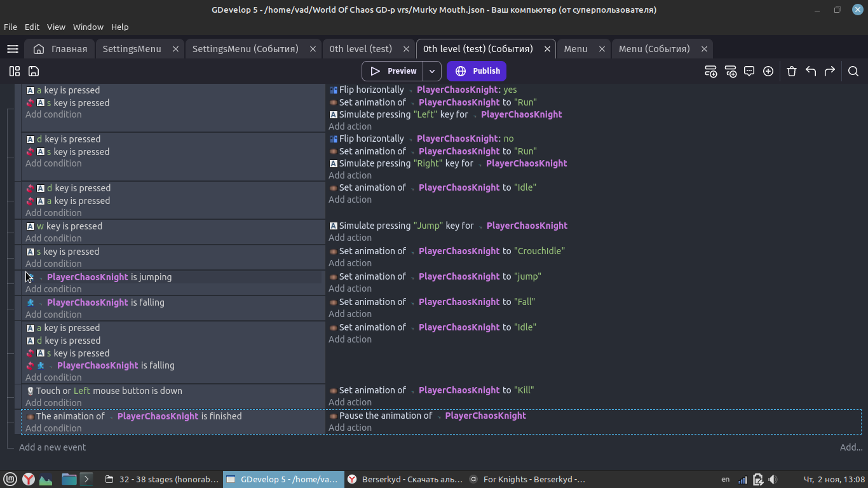Open the Edit menu

tap(32, 27)
